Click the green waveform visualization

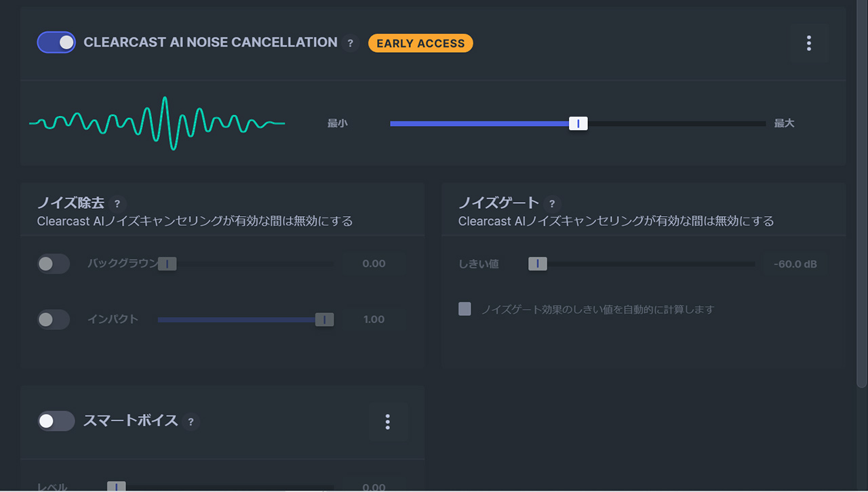pyautogui.click(x=157, y=123)
